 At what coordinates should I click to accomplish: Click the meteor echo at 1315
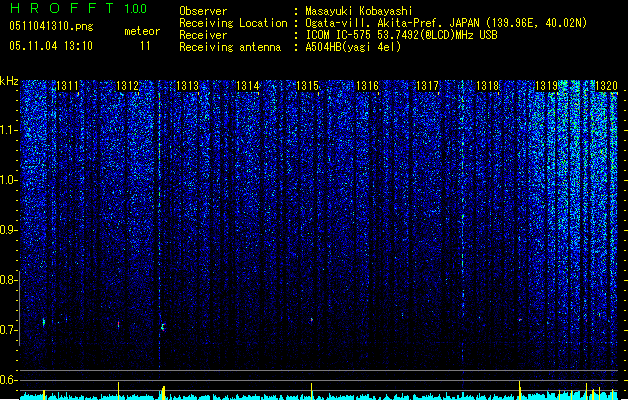[x=311, y=320]
